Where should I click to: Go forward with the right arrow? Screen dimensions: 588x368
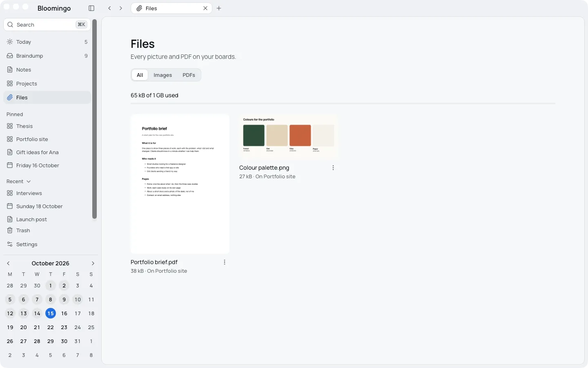tap(121, 8)
